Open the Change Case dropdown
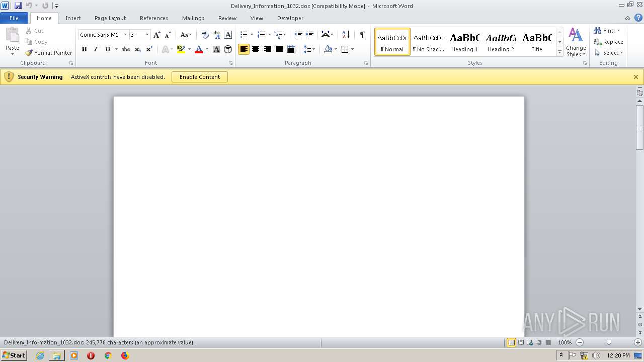Viewport: 644px width, 362px height. tap(186, 35)
